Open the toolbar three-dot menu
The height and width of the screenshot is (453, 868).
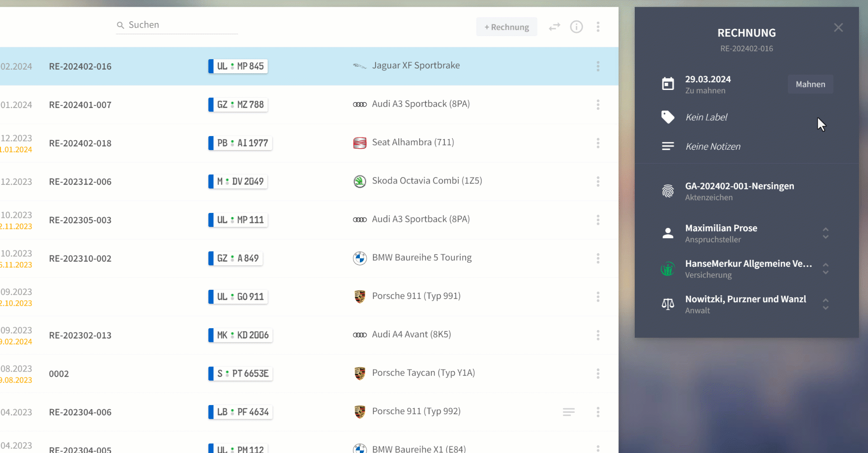[598, 27]
